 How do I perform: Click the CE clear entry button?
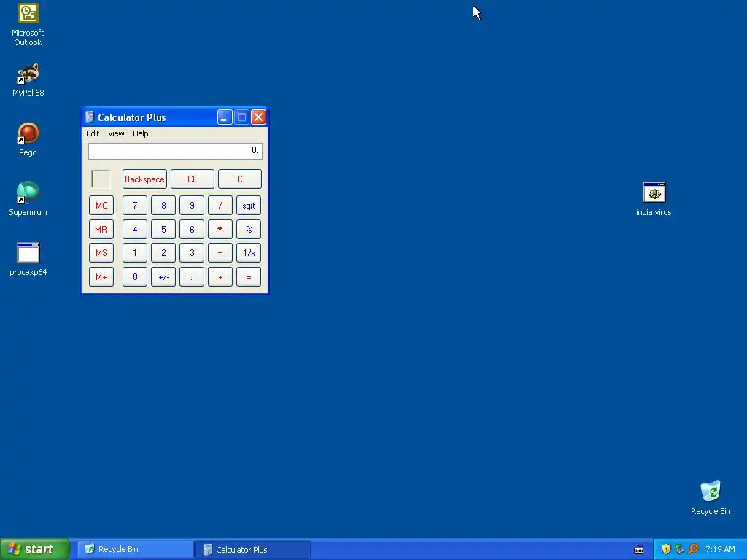coord(193,179)
